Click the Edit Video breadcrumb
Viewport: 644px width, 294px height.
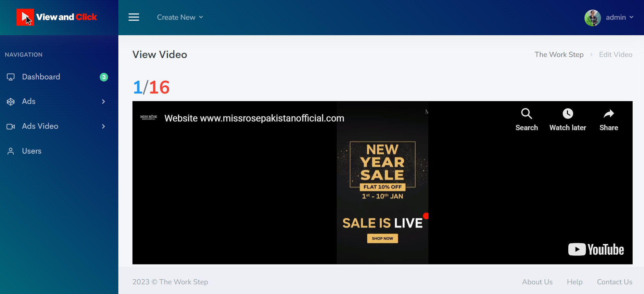pyautogui.click(x=615, y=54)
